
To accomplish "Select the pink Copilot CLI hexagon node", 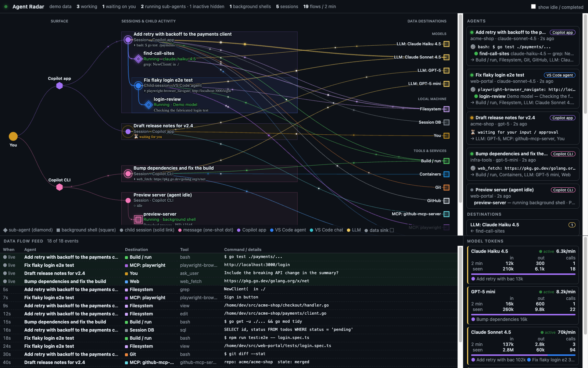I will point(60,187).
